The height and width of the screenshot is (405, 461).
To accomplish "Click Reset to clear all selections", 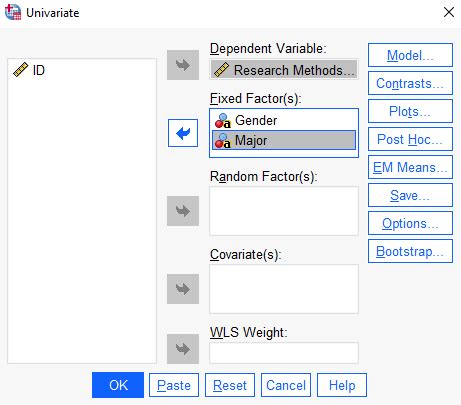I will pos(230,385).
